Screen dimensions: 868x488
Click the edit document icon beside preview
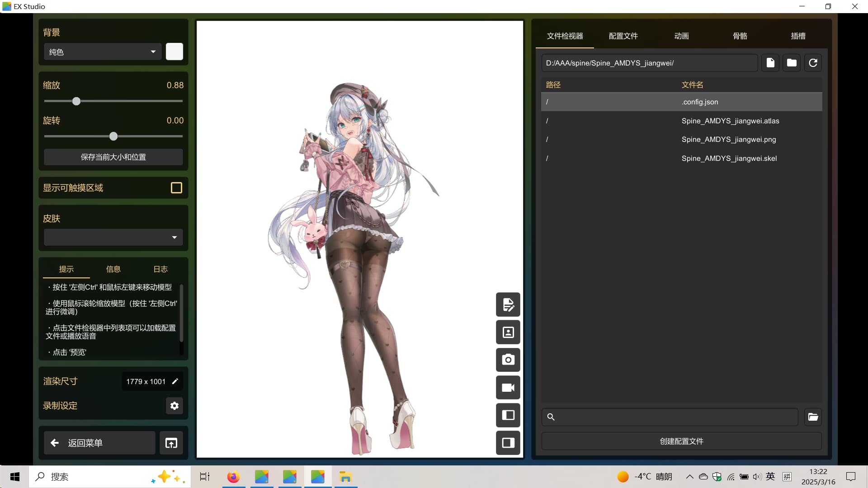click(x=508, y=305)
